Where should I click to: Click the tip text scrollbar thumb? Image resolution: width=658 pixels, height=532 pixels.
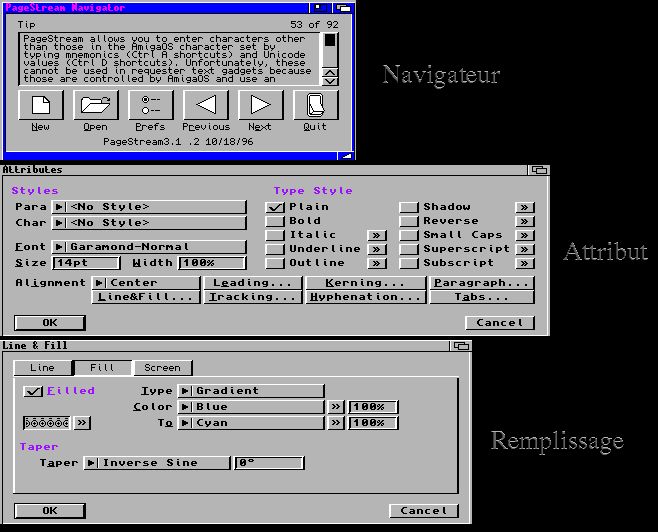330,40
